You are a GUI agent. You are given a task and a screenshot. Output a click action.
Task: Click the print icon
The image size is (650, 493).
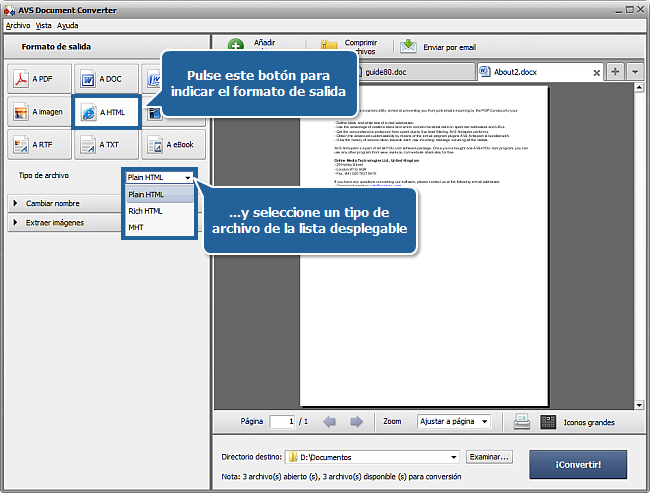[x=521, y=422]
